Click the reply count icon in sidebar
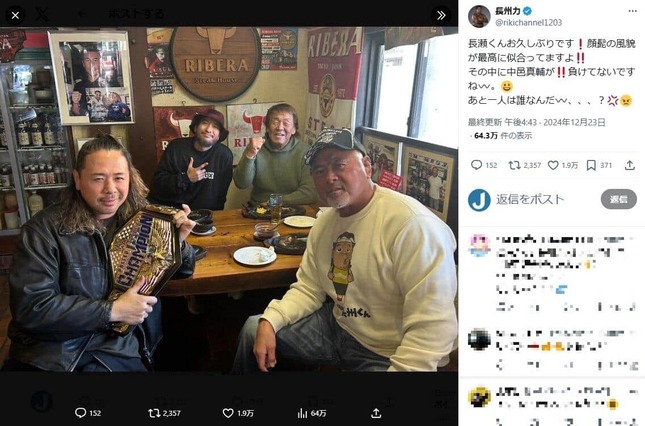645x426 pixels. pyautogui.click(x=477, y=165)
